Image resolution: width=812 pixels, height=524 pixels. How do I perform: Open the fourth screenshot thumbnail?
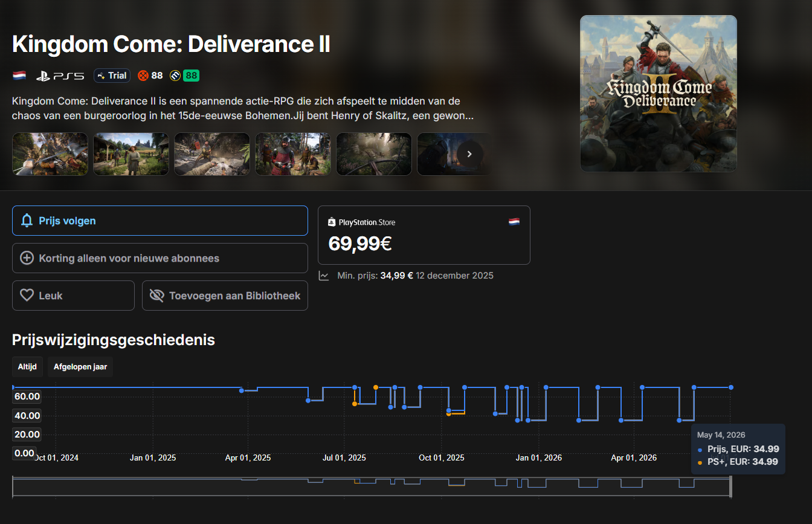(293, 154)
